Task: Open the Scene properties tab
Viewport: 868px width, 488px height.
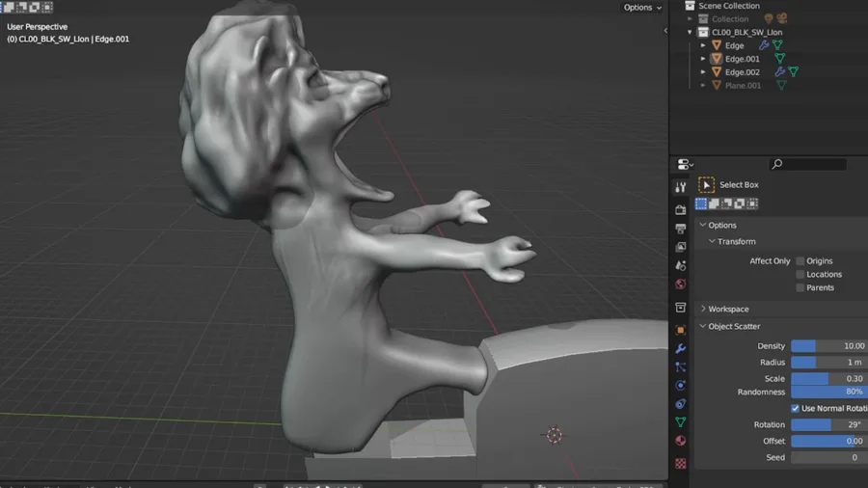Action: [680, 265]
